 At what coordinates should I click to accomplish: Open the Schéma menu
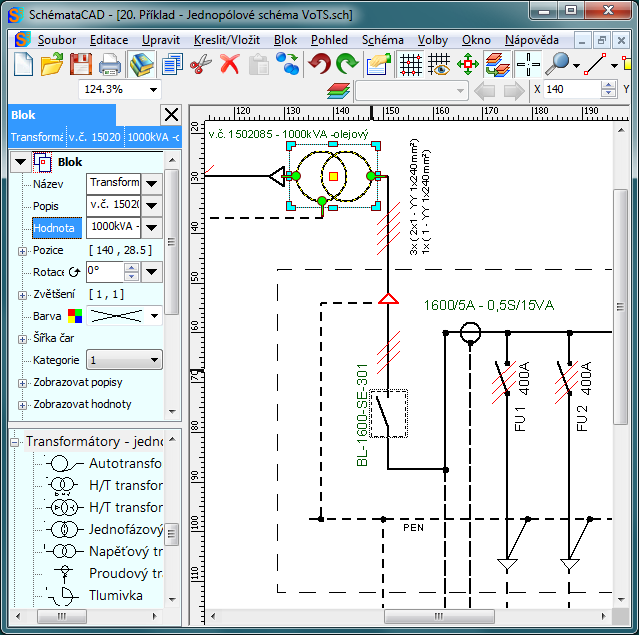382,40
